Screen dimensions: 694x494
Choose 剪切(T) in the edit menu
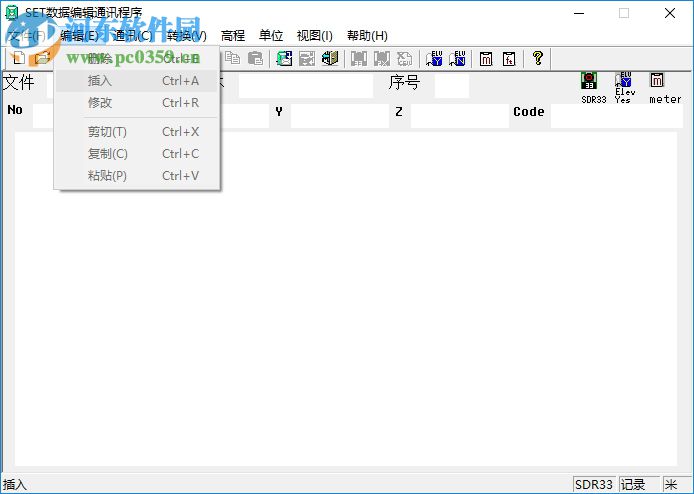(x=137, y=132)
